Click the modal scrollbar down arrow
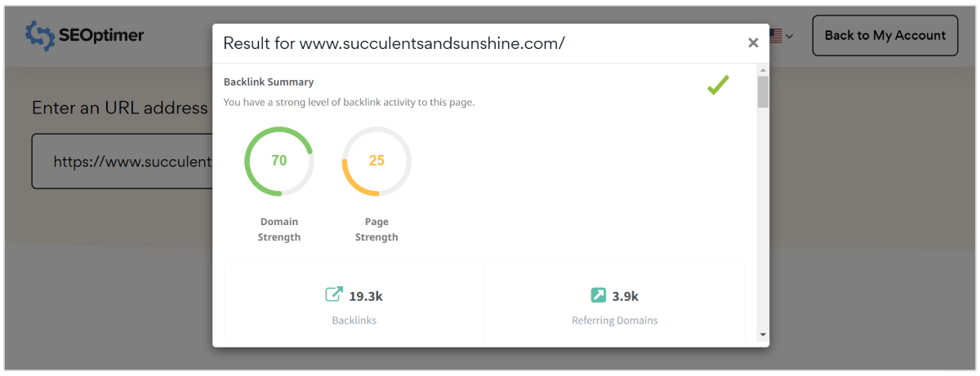Image resolution: width=980 pixels, height=376 pixels. (x=763, y=334)
